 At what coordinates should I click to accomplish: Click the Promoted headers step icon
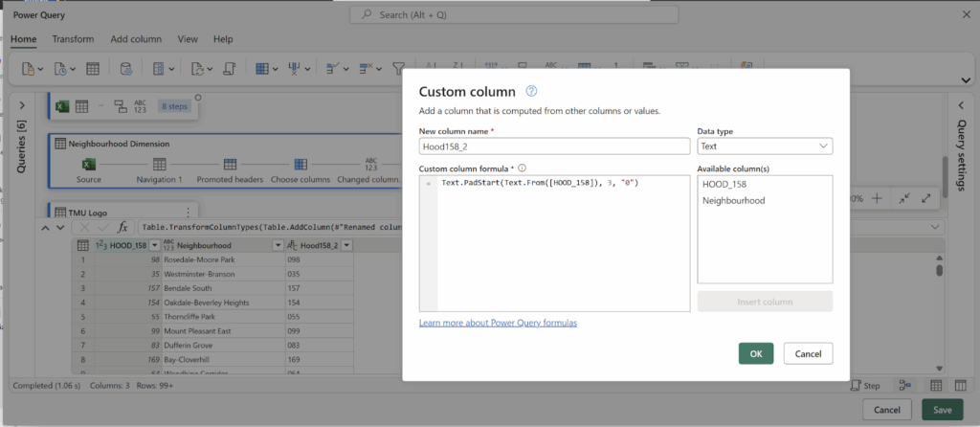(230, 165)
